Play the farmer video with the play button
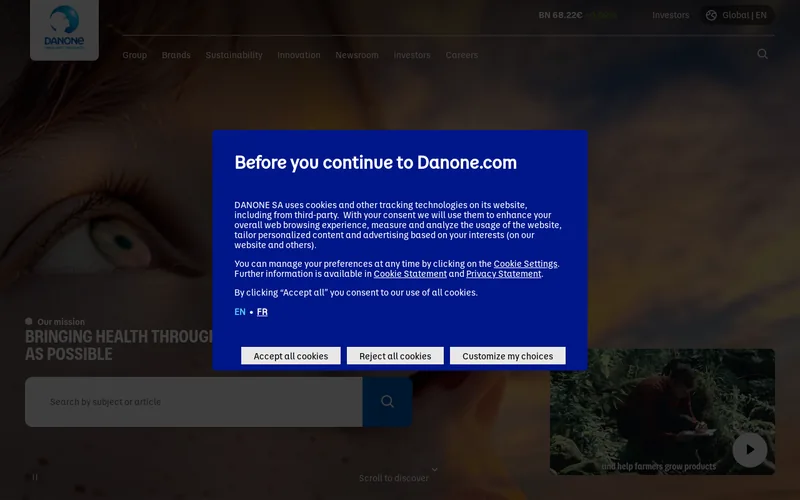This screenshot has width=800, height=500. click(749, 449)
